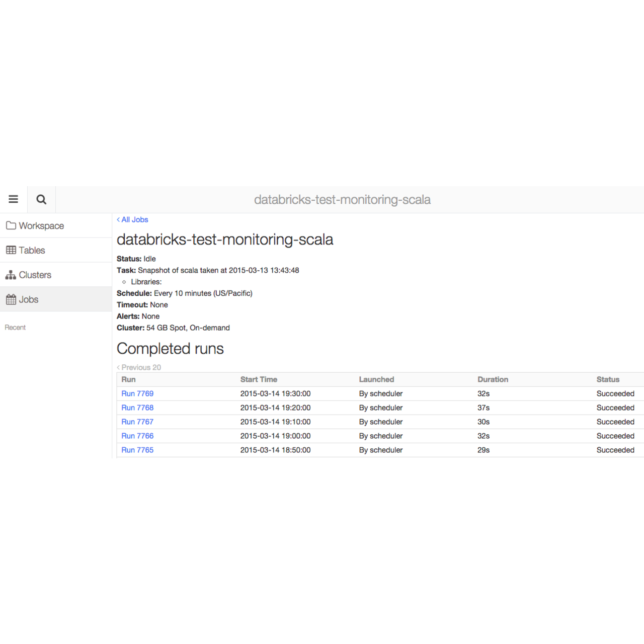Navigate back using the All Jobs link

tap(132, 219)
